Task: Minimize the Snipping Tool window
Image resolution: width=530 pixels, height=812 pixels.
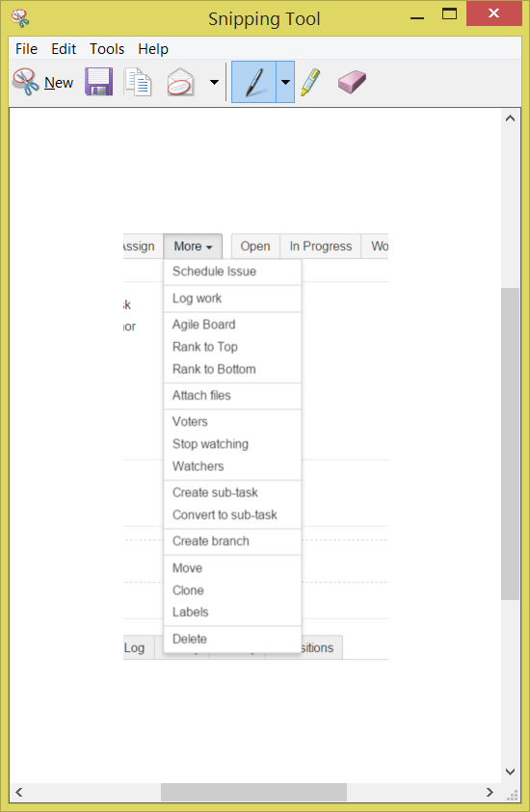Action: pyautogui.click(x=417, y=17)
